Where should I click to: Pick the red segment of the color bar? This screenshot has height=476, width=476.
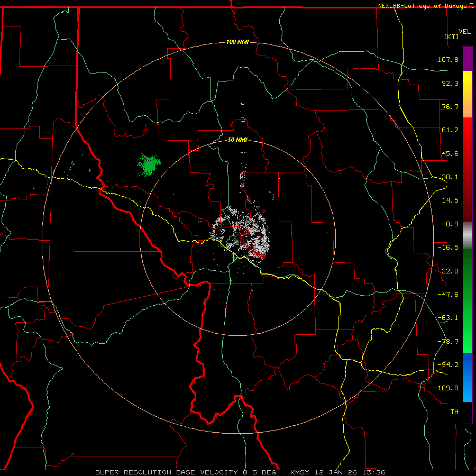pyautogui.click(x=467, y=169)
